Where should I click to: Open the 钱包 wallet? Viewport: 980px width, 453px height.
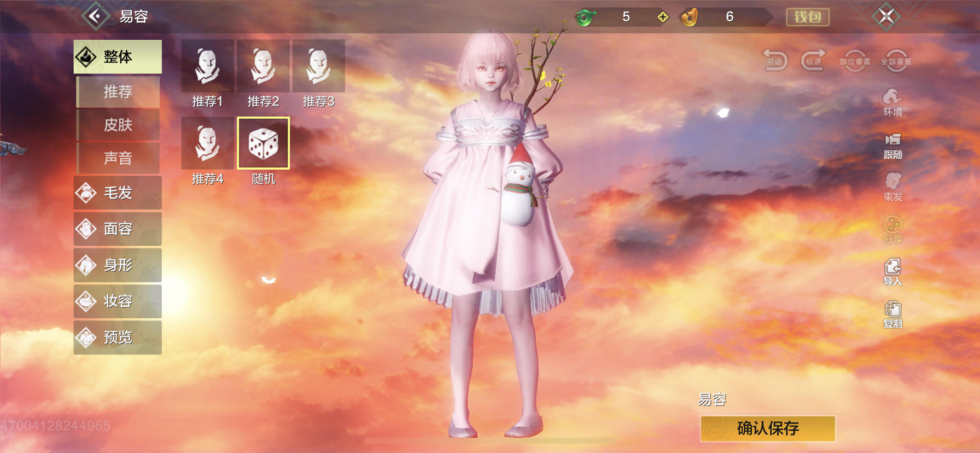(x=808, y=17)
